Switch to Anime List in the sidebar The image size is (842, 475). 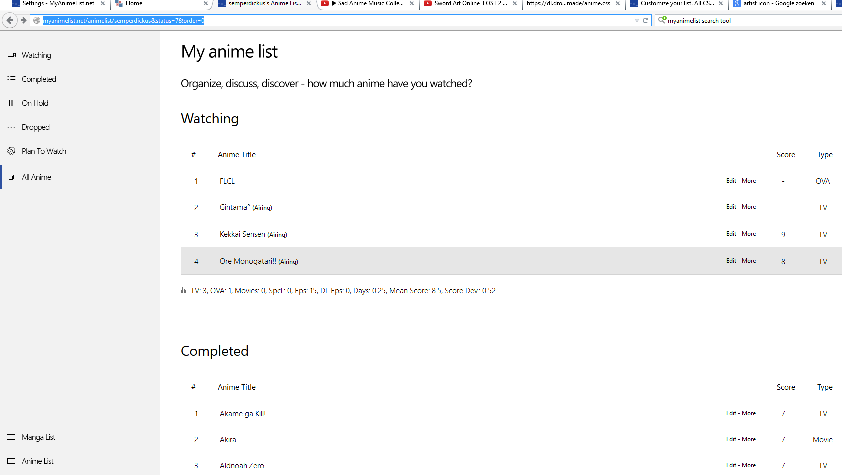(x=38, y=461)
